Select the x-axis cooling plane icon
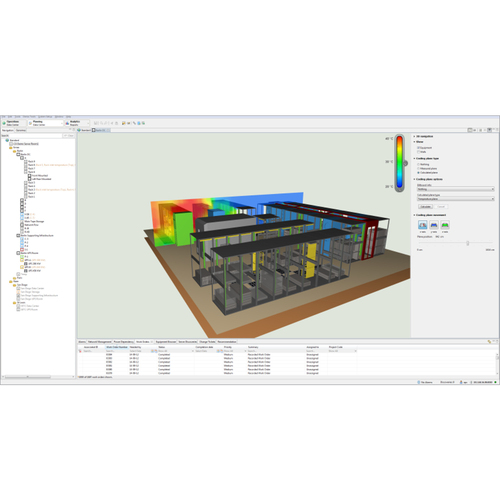This screenshot has height=500, width=500. [422, 225]
